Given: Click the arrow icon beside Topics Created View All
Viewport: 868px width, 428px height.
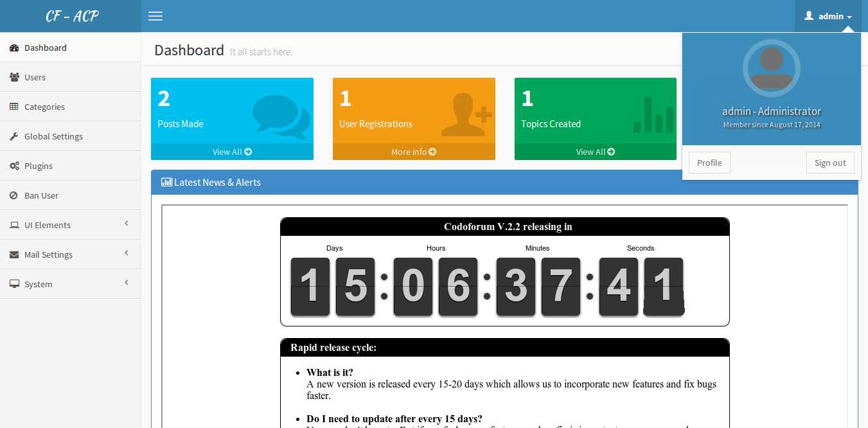Looking at the screenshot, I should [611, 152].
